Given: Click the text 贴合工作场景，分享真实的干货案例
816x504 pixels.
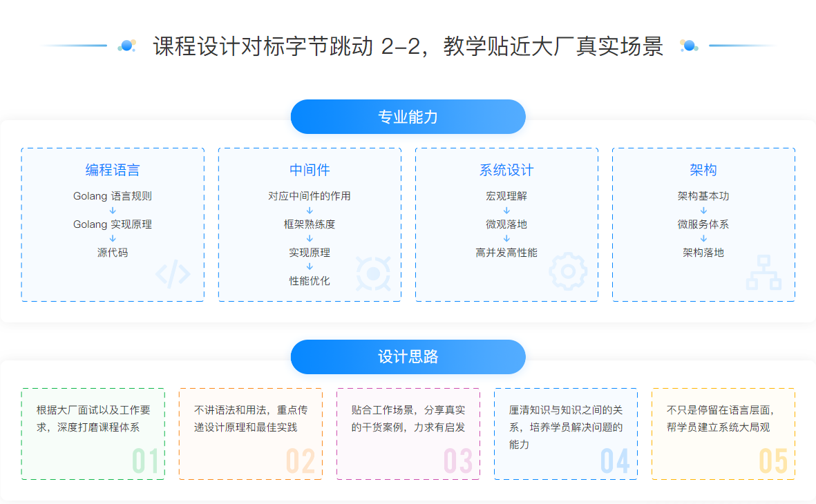Looking at the screenshot, I should [x=408, y=418].
